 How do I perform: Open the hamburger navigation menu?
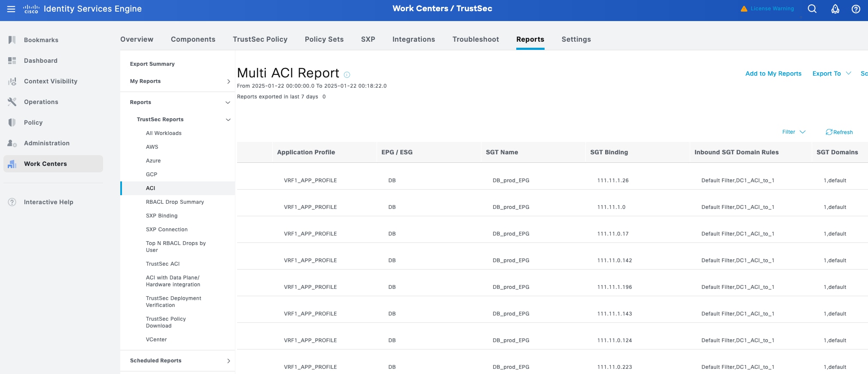11,9
